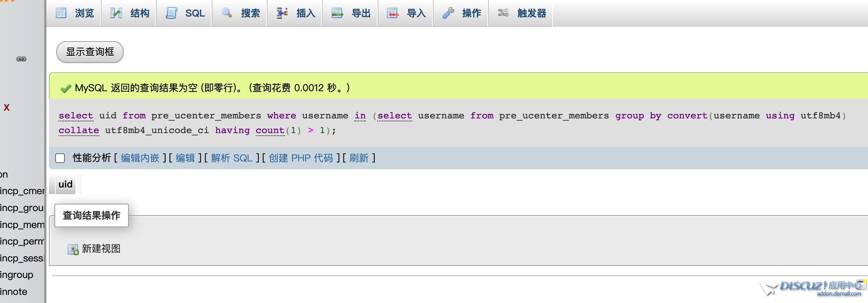Click the Structure (结构) tab icon
Image resolution: width=868 pixels, height=303 pixels.
[x=116, y=13]
